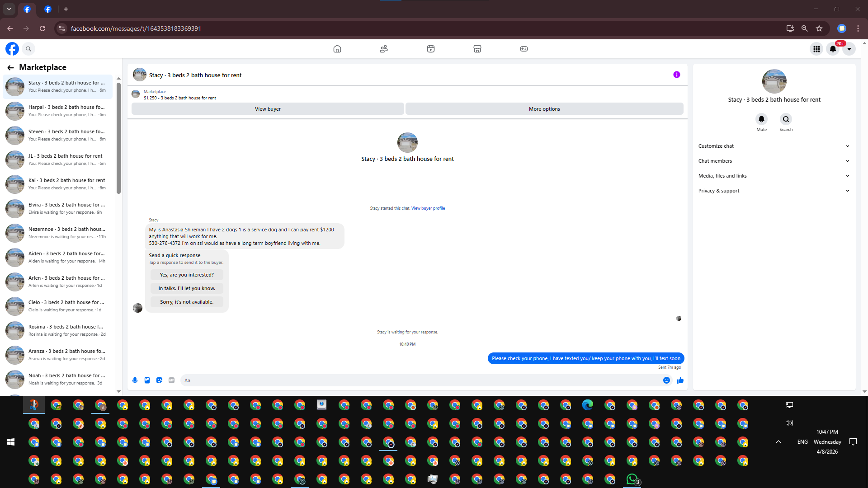
Task: Click the notifications bell in header
Action: [833, 49]
